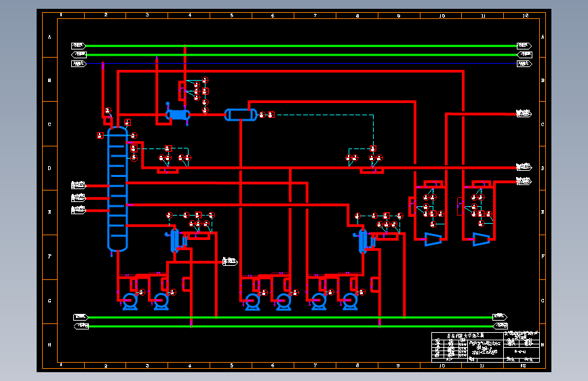Click row letter B on right border

[543, 80]
